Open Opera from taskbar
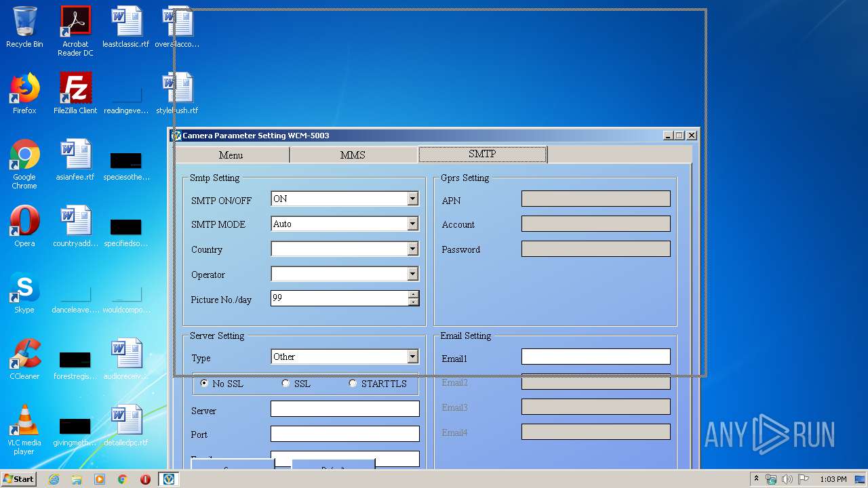The image size is (868, 488). (145, 479)
